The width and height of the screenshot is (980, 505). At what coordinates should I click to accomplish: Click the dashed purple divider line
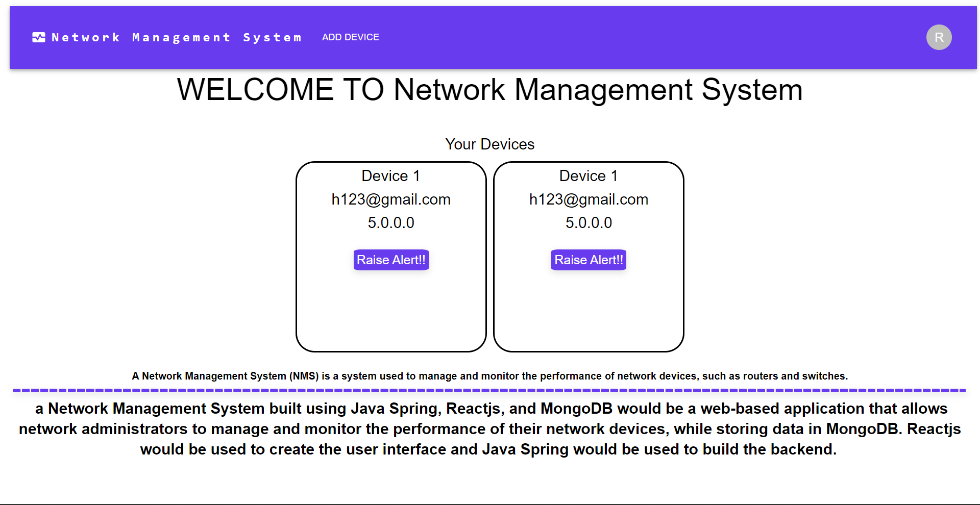(489, 390)
